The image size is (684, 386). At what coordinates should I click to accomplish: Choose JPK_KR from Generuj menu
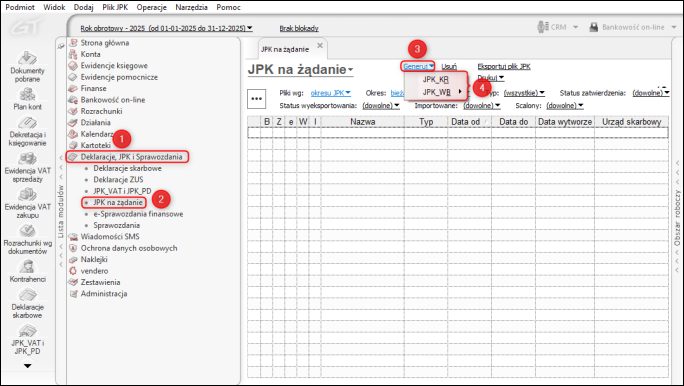[x=436, y=79]
